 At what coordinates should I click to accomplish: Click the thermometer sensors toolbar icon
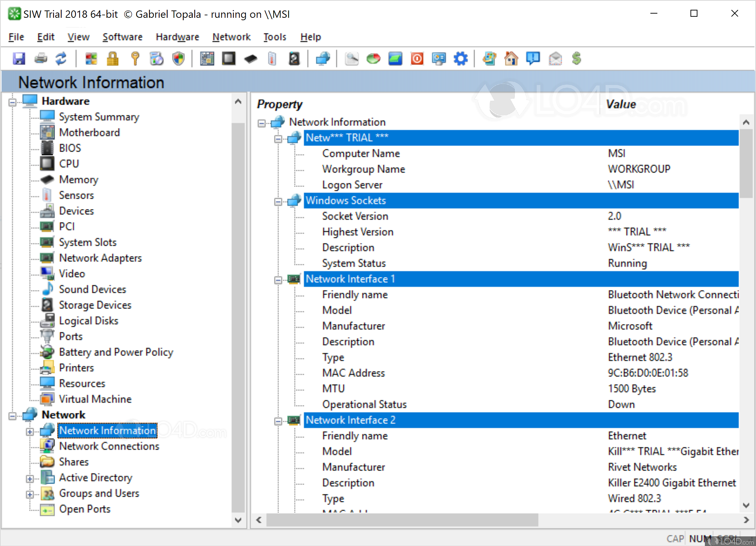(272, 59)
